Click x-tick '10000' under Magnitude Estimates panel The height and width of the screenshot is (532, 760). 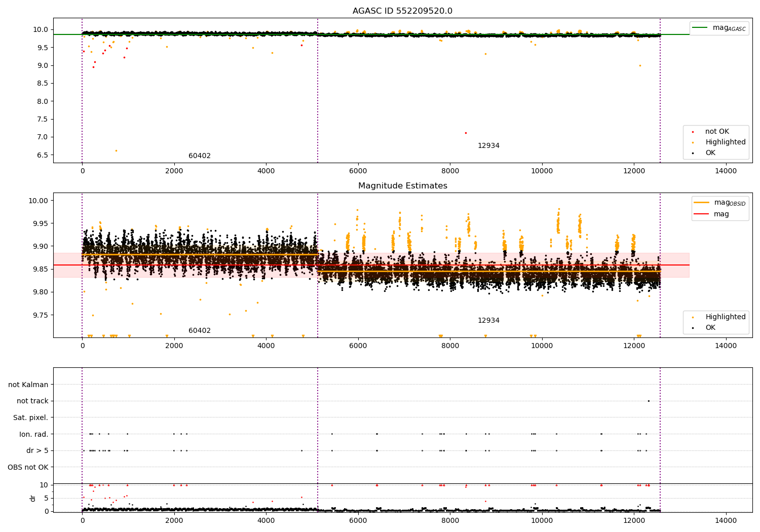tap(542, 346)
